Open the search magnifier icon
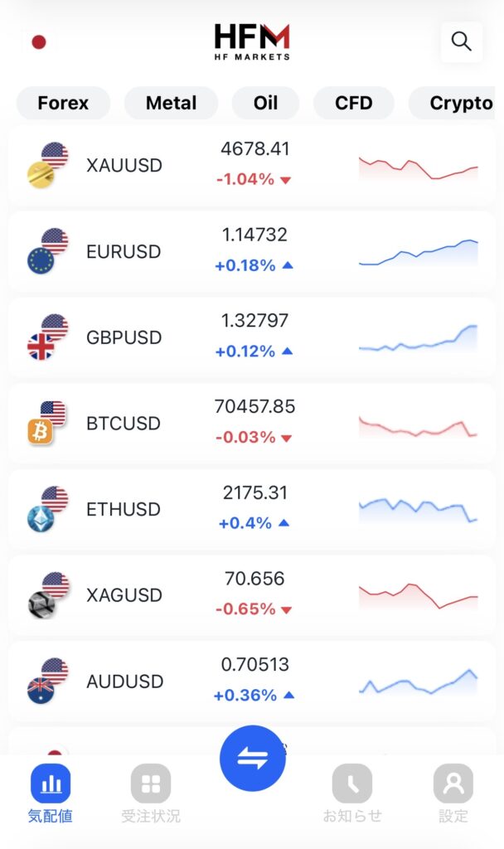 [x=462, y=41]
